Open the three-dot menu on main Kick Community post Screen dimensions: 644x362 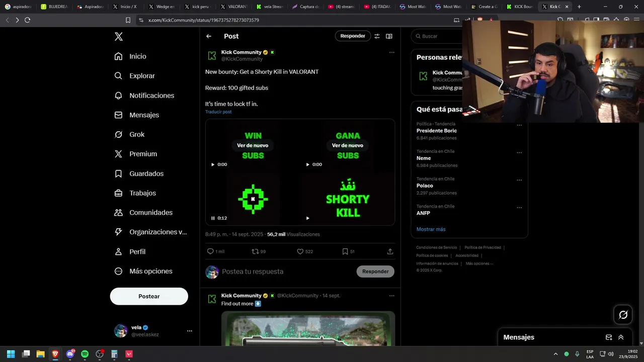(x=392, y=52)
